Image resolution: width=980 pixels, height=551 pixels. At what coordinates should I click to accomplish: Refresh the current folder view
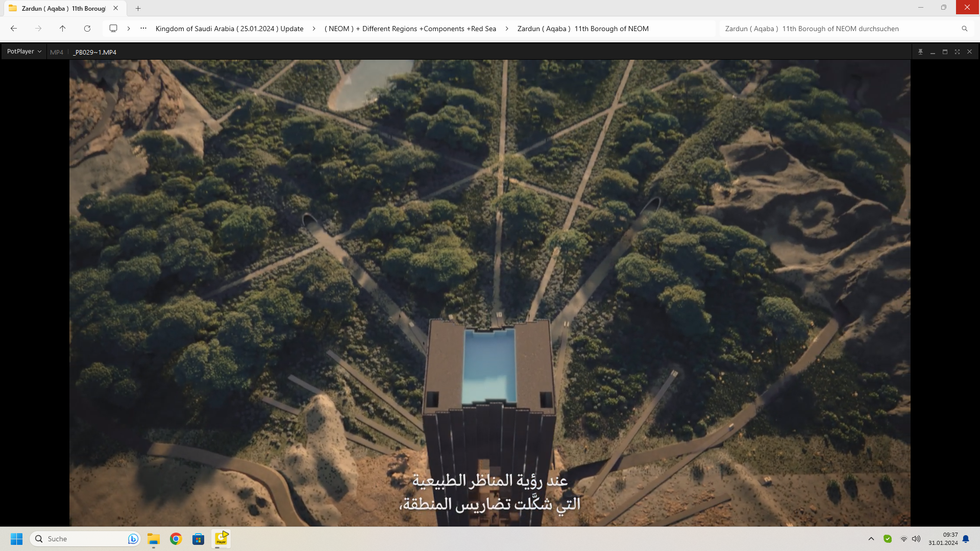87,29
